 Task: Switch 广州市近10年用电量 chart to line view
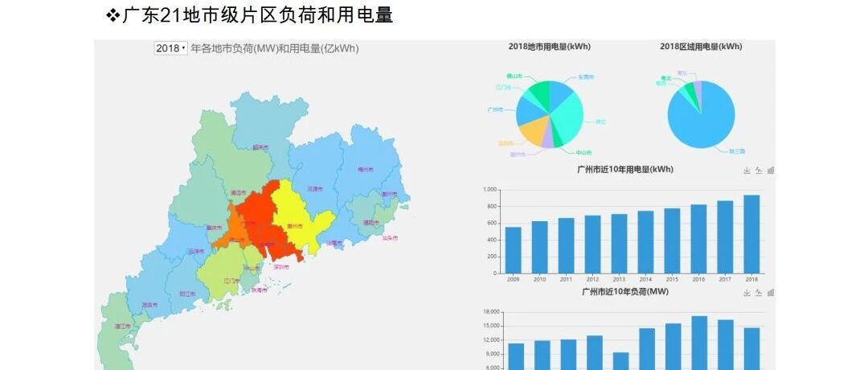coord(759,171)
